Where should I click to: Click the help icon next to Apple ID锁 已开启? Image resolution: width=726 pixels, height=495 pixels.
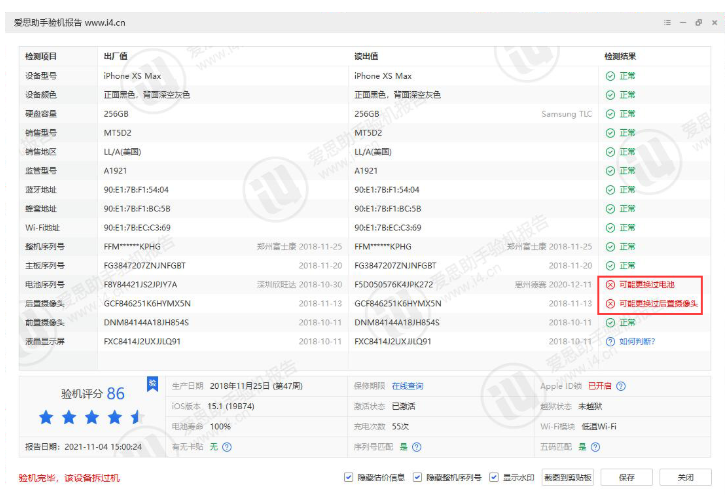(x=621, y=386)
